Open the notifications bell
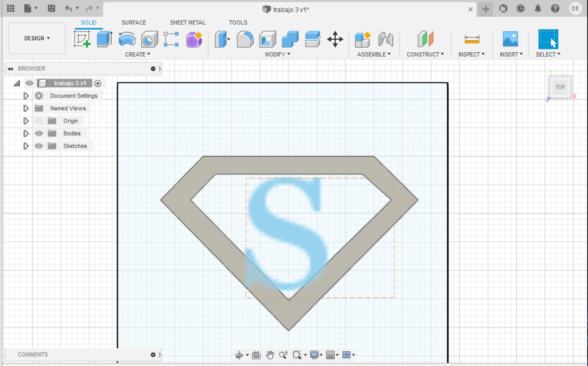Screen dimensions: 588x366 (538, 8)
